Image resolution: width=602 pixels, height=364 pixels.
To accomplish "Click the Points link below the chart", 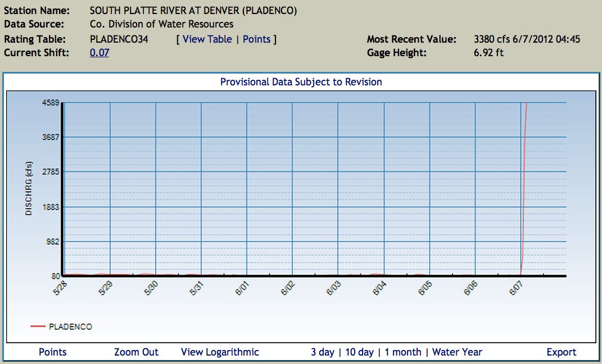I will pyautogui.click(x=52, y=352).
